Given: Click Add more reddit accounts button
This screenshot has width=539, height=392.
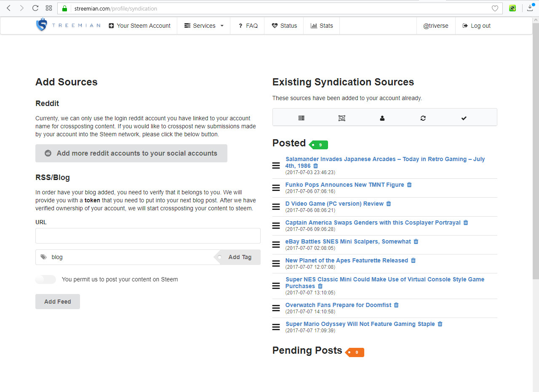Looking at the screenshot, I should pyautogui.click(x=131, y=154).
